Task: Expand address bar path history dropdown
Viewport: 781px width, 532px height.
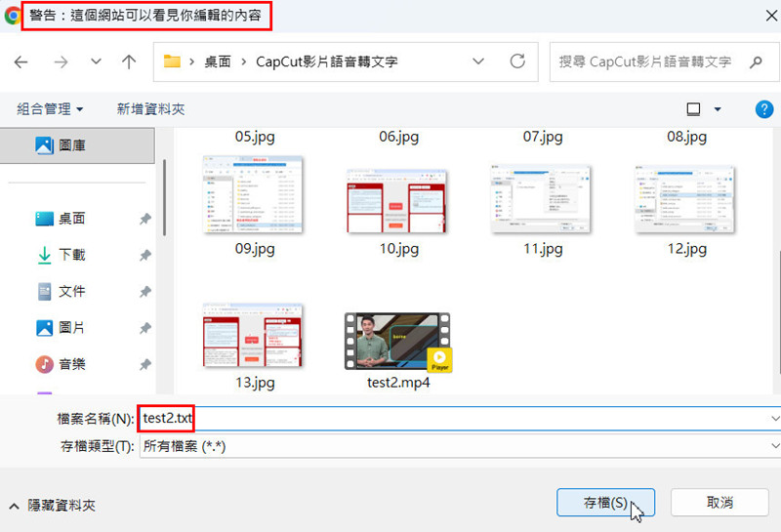Action: [478, 61]
